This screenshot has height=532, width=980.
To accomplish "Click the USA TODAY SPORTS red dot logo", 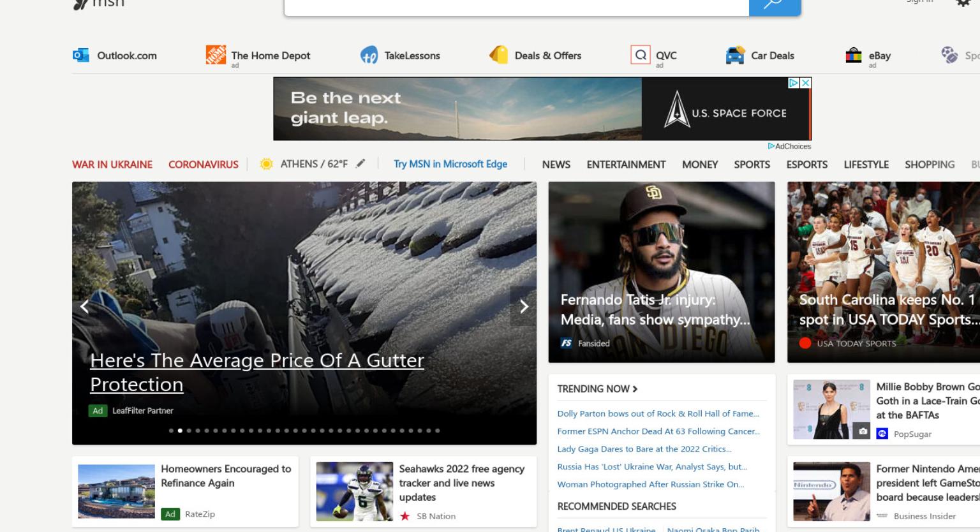I will (x=805, y=343).
